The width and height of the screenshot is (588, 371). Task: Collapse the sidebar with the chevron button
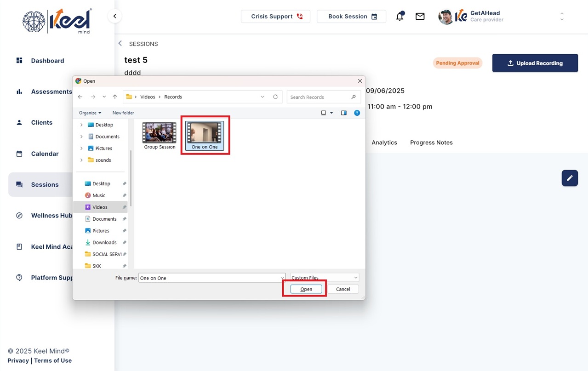[x=114, y=16]
